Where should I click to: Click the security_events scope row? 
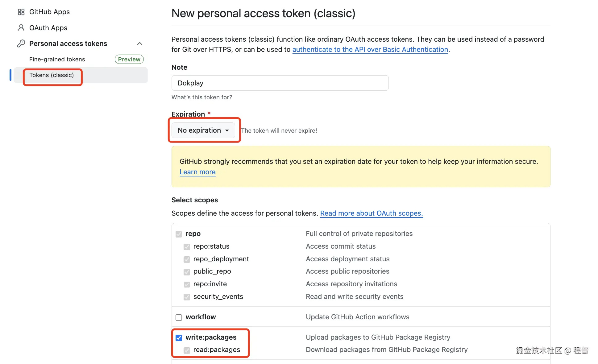(218, 297)
